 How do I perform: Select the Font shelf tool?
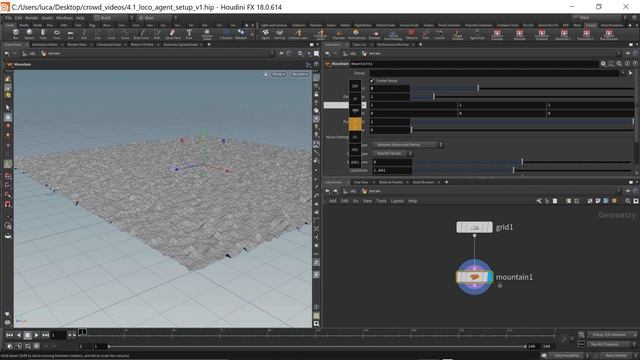click(x=189, y=33)
